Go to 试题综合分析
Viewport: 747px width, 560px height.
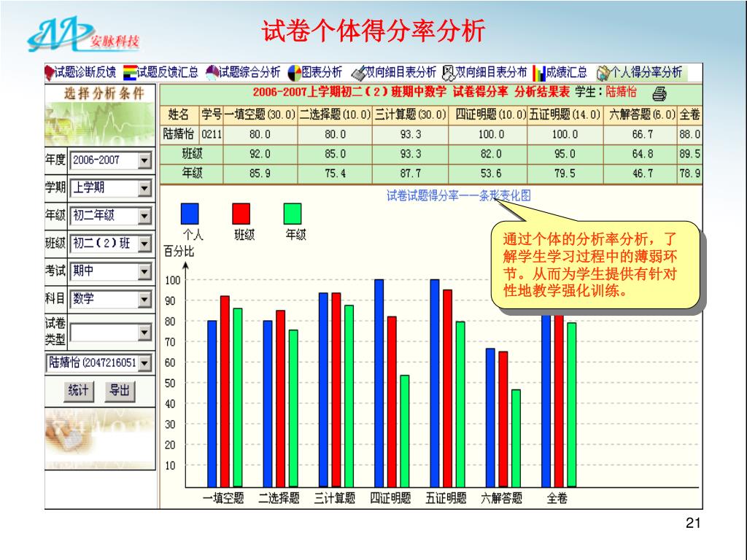249,72
